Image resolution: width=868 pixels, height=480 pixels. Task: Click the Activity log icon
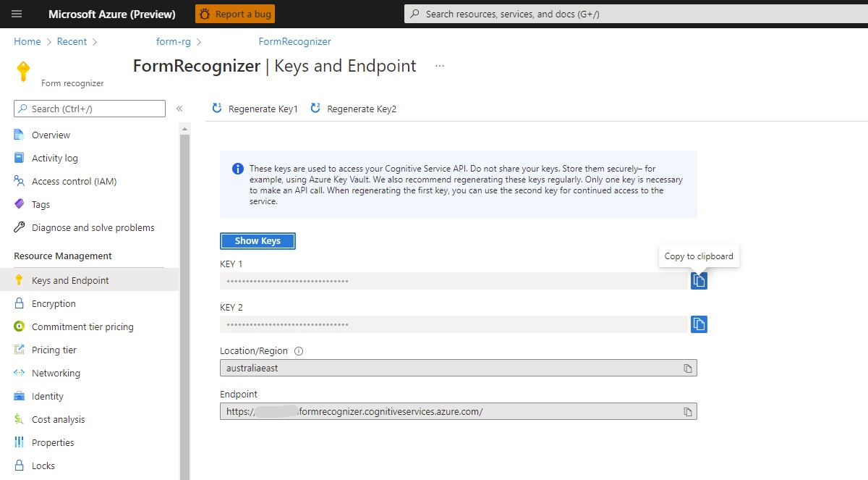pos(20,158)
